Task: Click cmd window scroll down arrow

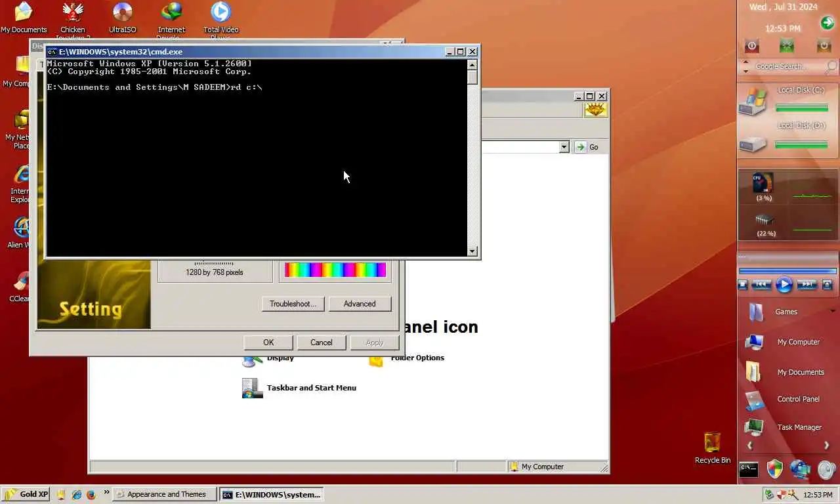Action: point(472,251)
